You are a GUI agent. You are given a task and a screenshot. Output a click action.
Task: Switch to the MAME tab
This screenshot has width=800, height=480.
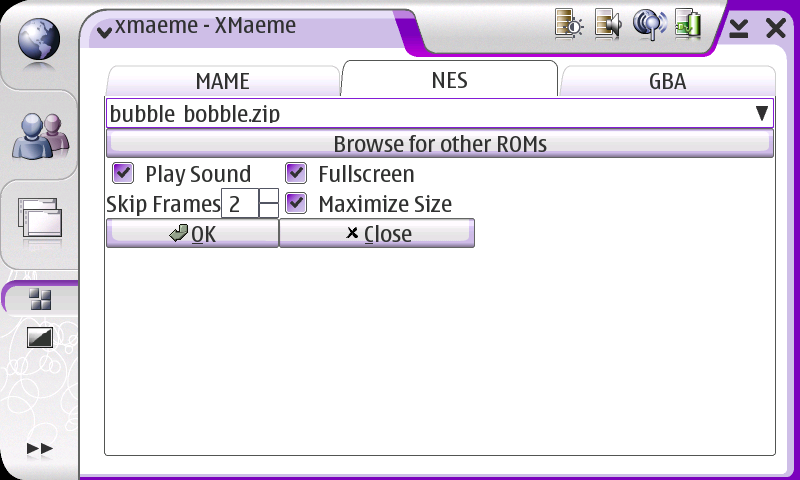coord(223,81)
